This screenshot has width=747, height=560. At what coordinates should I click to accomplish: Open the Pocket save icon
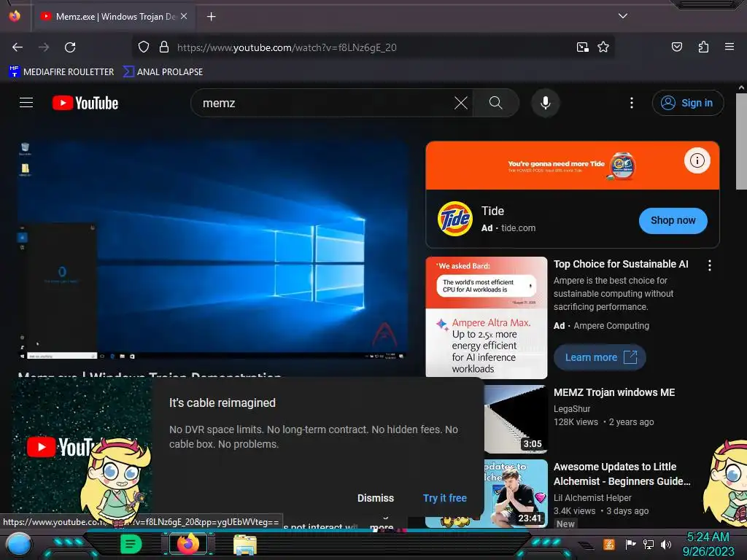point(676,47)
